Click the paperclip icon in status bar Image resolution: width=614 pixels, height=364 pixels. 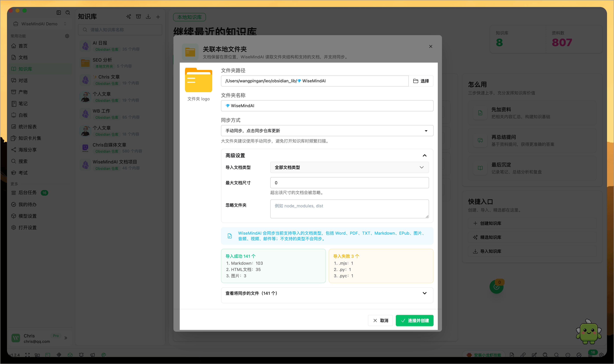(59, 355)
